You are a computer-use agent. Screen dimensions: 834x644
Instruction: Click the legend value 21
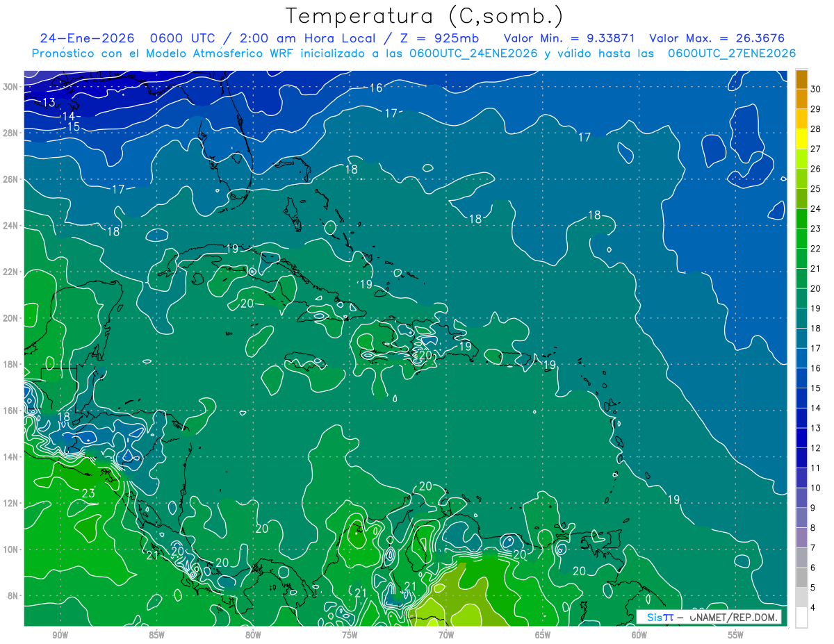click(815, 269)
